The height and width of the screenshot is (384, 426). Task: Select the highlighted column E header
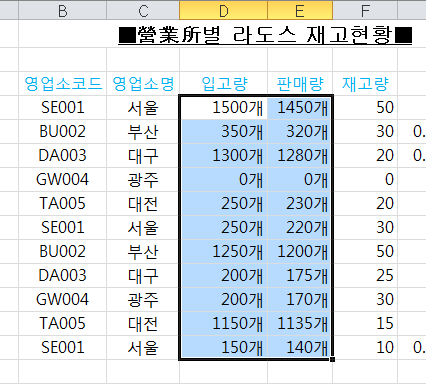point(300,10)
